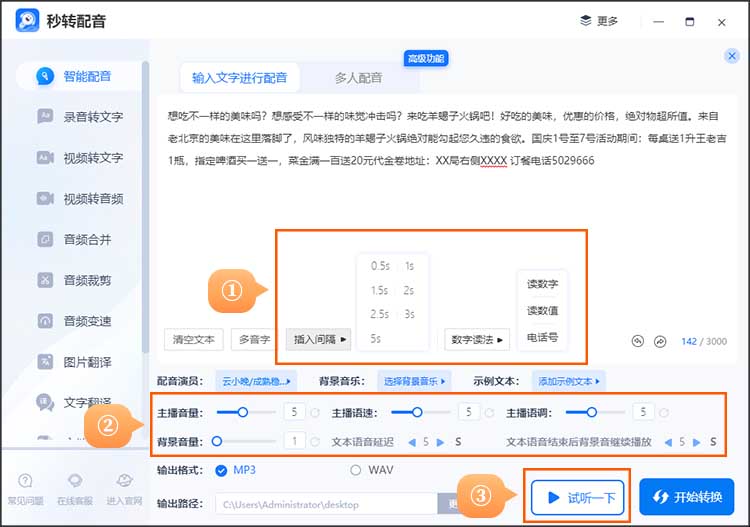Open 添加示例文本 dropdown
Screen dimensions: 750x527
570,381
